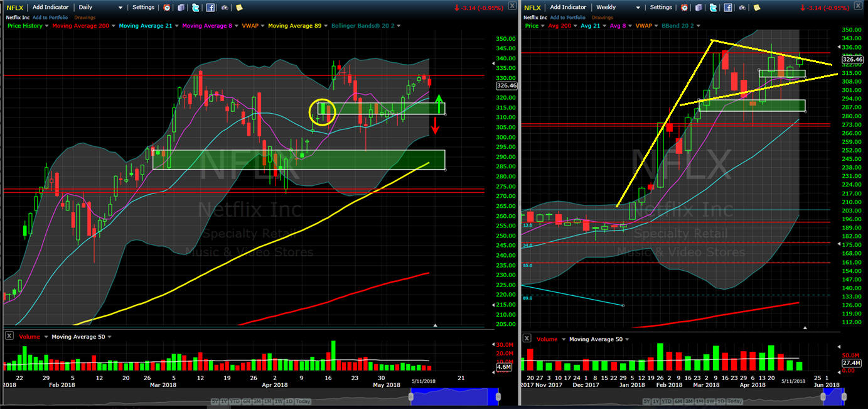Image resolution: width=868 pixels, height=409 pixels.
Task: Open the yellow sticky note icon in Daily chart
Action: click(x=239, y=8)
